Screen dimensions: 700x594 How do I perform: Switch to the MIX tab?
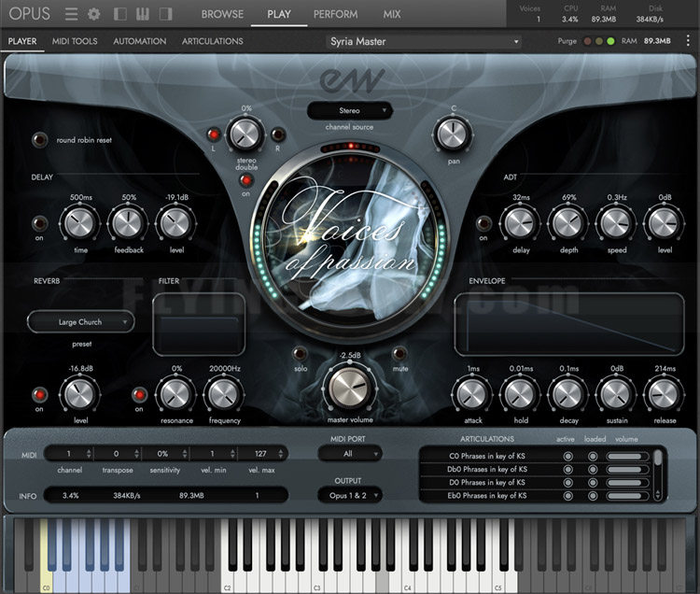coord(391,14)
